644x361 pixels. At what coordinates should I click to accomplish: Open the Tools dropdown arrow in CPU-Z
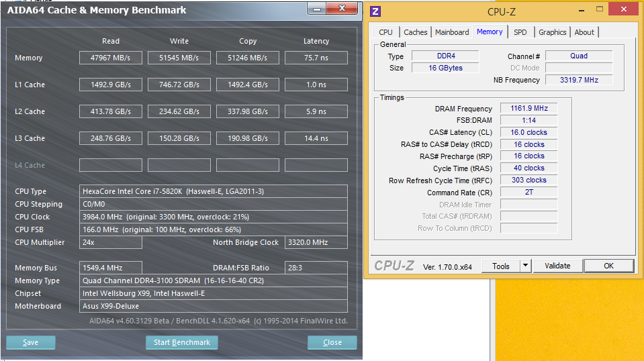(525, 266)
